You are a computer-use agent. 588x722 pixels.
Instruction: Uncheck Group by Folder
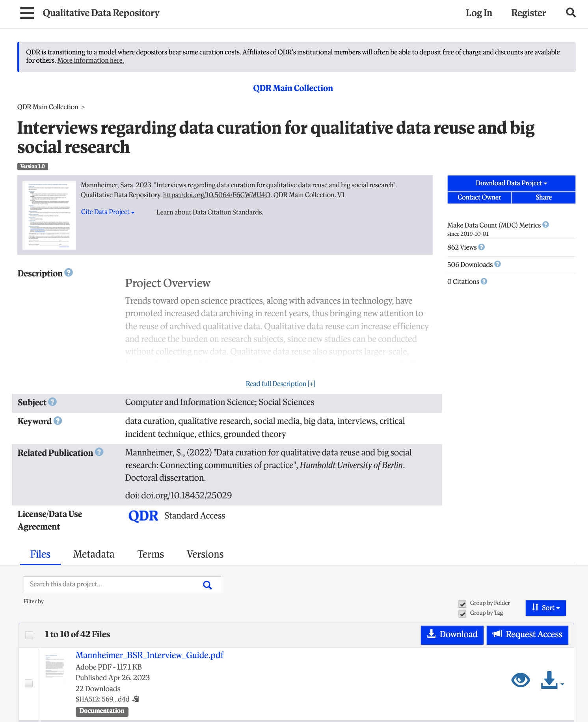[x=462, y=604]
